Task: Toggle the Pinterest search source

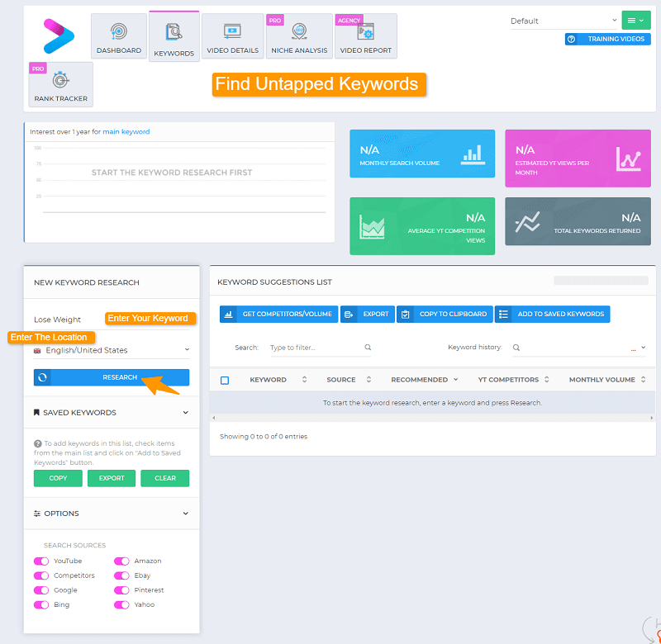Action: click(x=121, y=590)
